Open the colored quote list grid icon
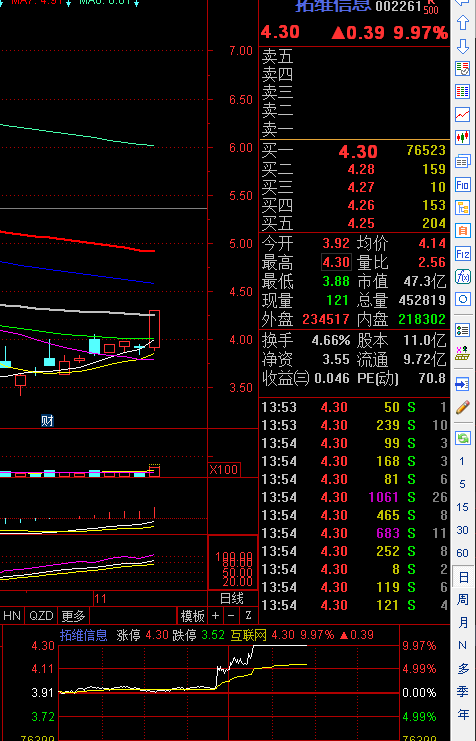Screen dimensions: 476x741 463,91
